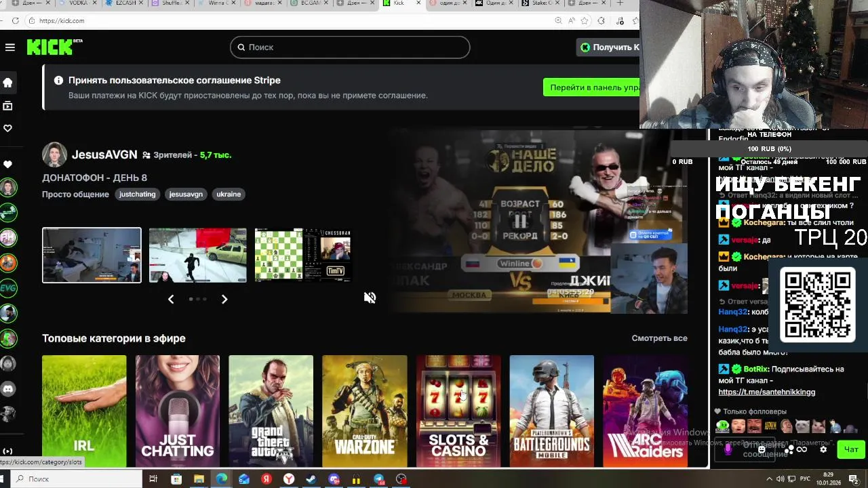This screenshot has height=488, width=868.
Task: Click into the Поиск search field on Kick
Action: pyautogui.click(x=350, y=47)
